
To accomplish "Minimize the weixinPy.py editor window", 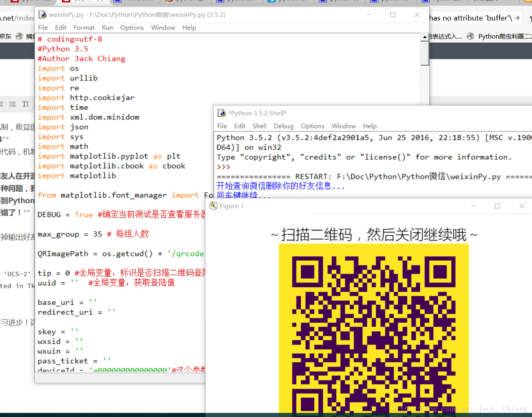I will [369, 15].
